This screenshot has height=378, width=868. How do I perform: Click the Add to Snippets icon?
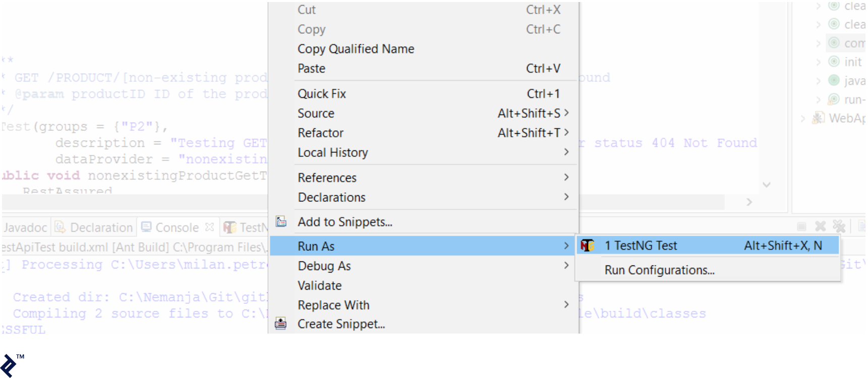click(x=281, y=222)
